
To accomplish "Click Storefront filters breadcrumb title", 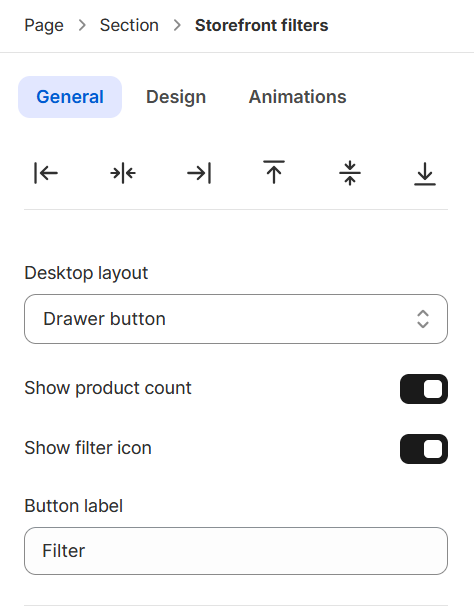I will click(x=261, y=26).
